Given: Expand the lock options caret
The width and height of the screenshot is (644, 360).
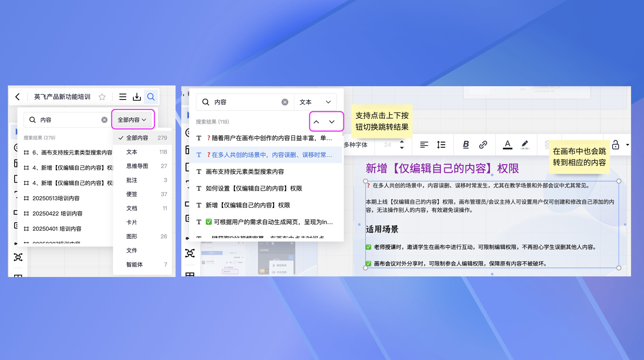Looking at the screenshot, I should click(628, 144).
